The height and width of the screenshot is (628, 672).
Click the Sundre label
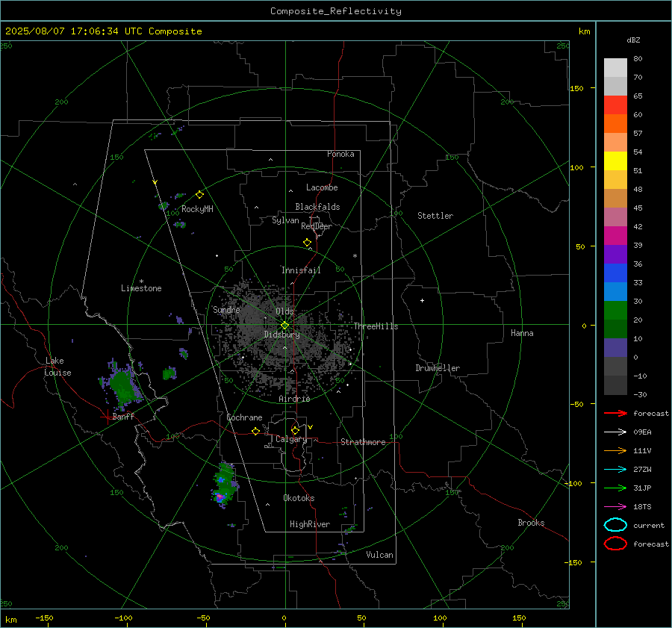226,309
